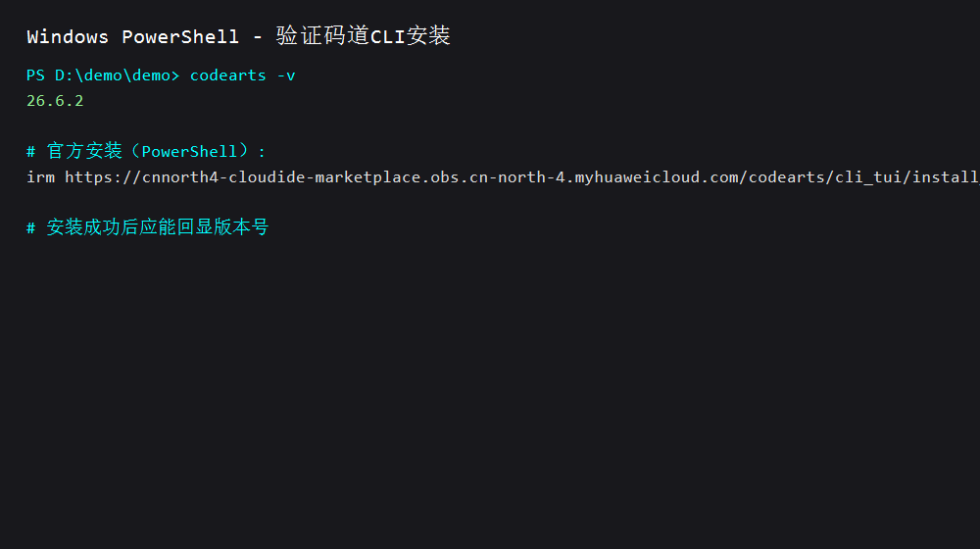Click the 官方安装 comment text

(x=84, y=151)
